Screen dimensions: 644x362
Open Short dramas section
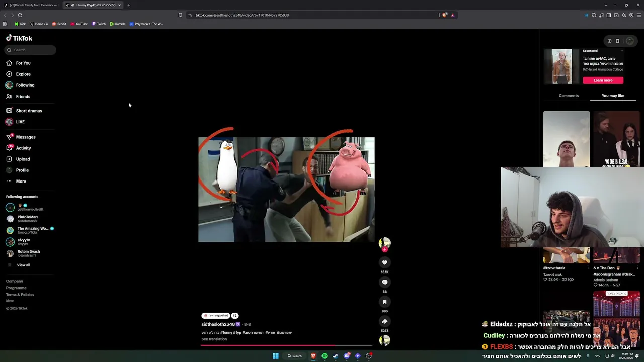coord(24,111)
